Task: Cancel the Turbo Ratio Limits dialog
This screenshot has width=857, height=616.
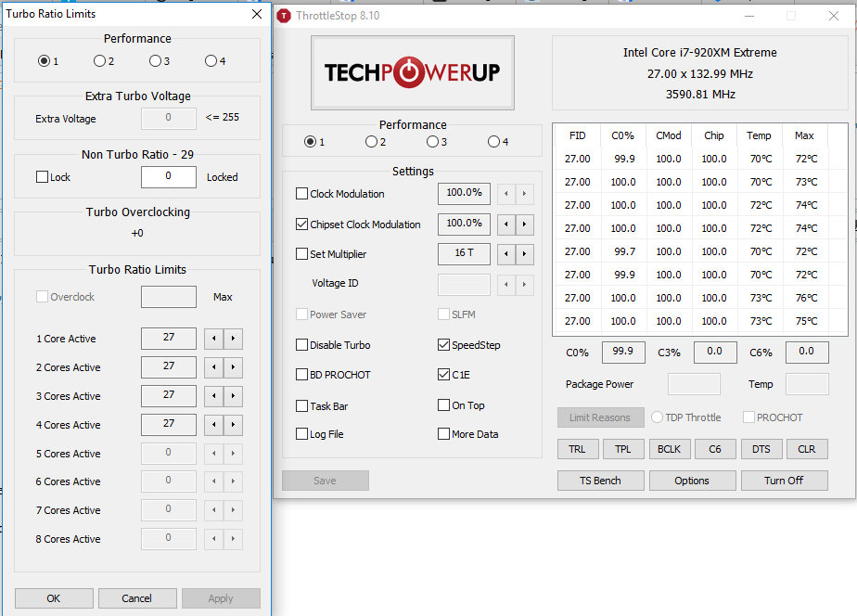Action: tap(137, 598)
